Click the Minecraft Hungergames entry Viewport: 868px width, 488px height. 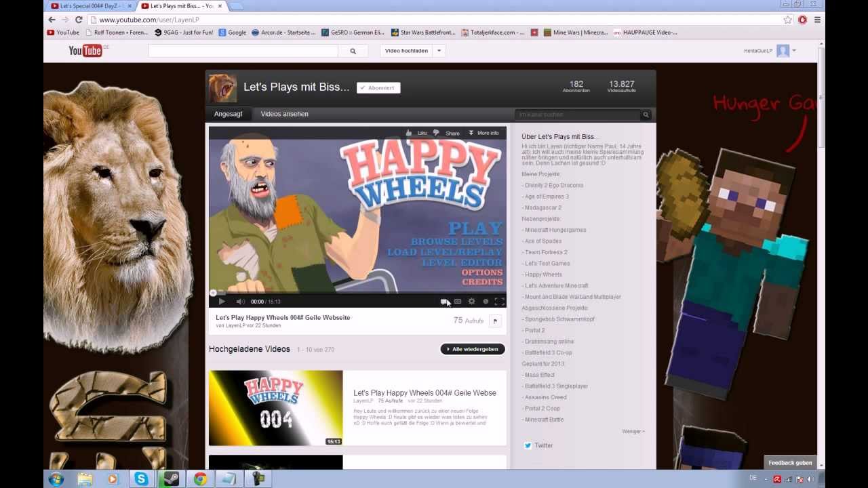(x=554, y=230)
